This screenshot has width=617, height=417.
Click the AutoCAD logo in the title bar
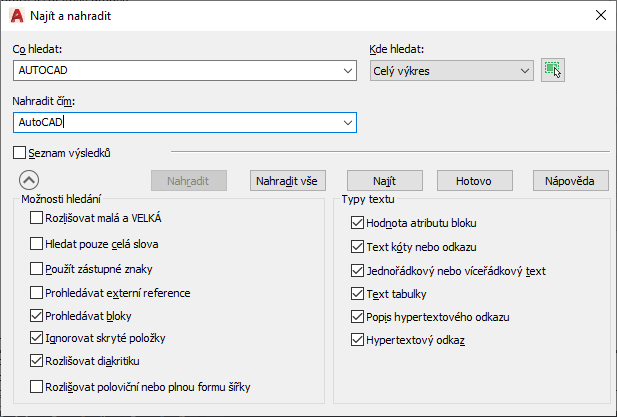pos(15,14)
